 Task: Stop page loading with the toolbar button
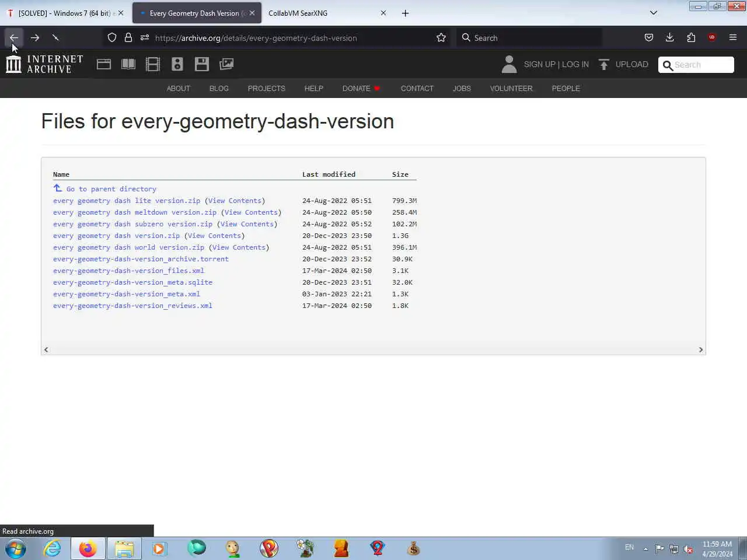[x=55, y=38]
